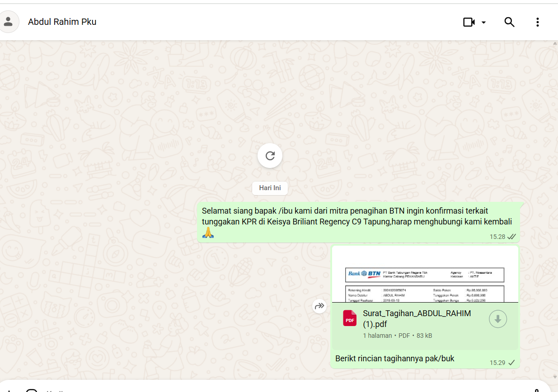Image resolution: width=558 pixels, height=392 pixels.
Task: Forward the PDF message with arrow icon
Action: [x=319, y=307]
